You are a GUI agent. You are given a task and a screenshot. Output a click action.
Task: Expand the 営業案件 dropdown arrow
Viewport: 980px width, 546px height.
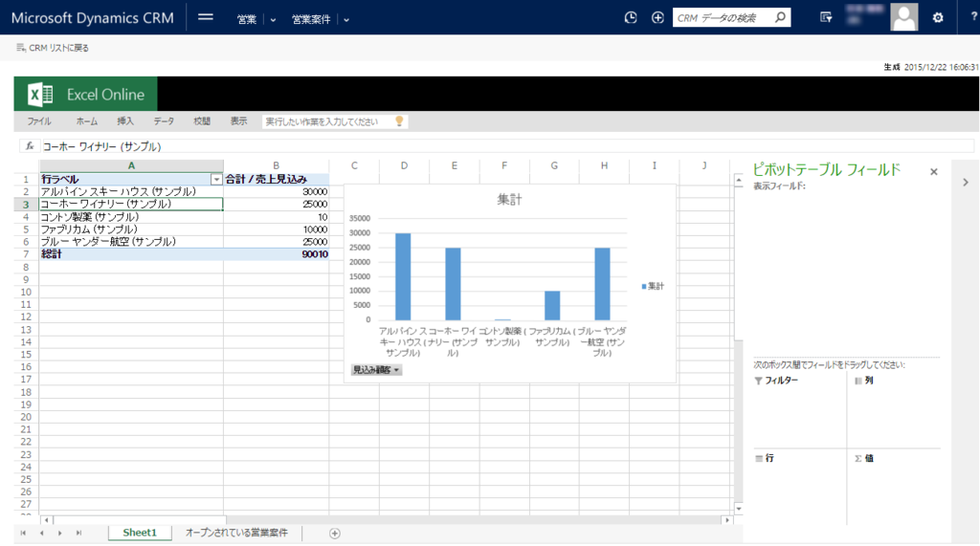point(346,20)
